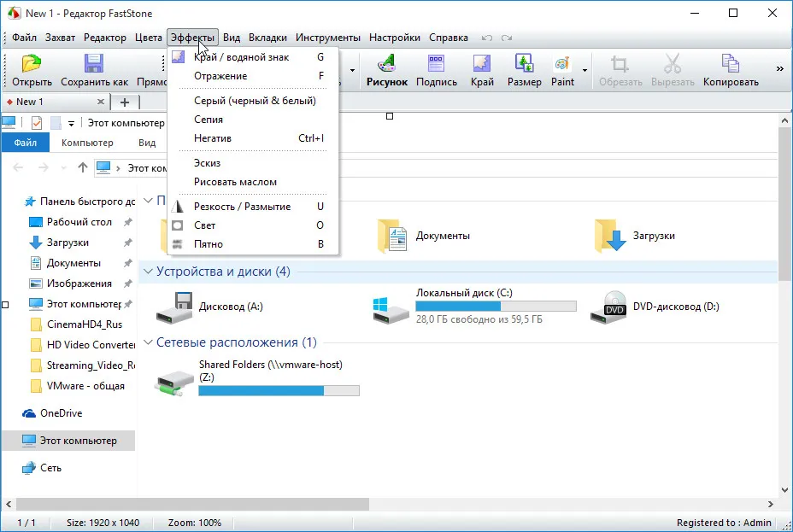Click the Загрузки folder icon in main pane
Viewport: 793px width, 532px height.
click(x=610, y=236)
